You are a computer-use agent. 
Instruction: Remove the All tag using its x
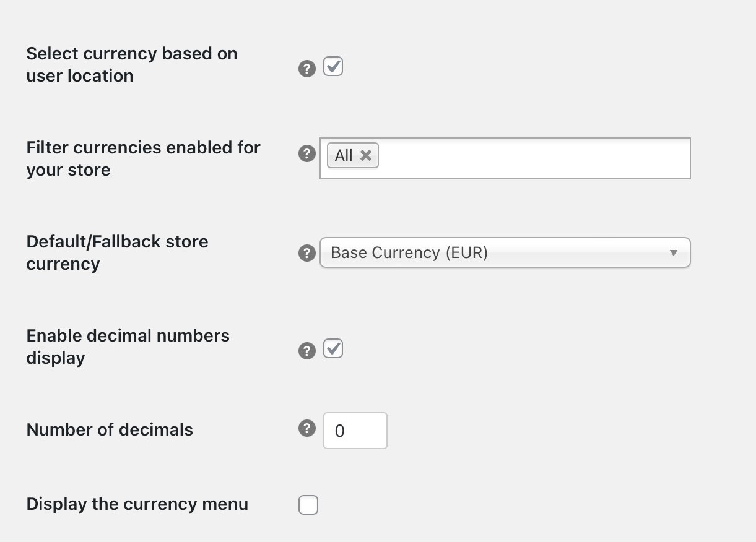pyautogui.click(x=366, y=155)
